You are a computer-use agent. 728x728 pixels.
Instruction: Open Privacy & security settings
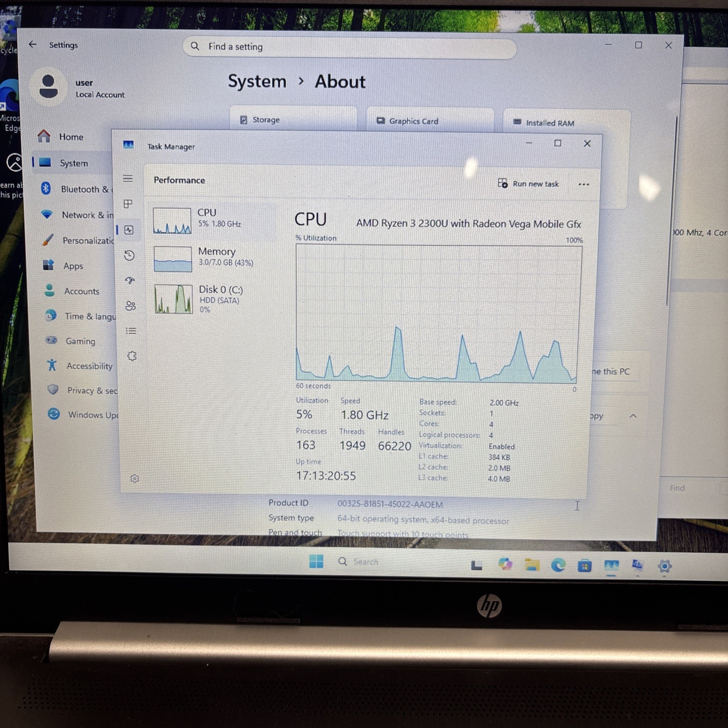coord(83,390)
